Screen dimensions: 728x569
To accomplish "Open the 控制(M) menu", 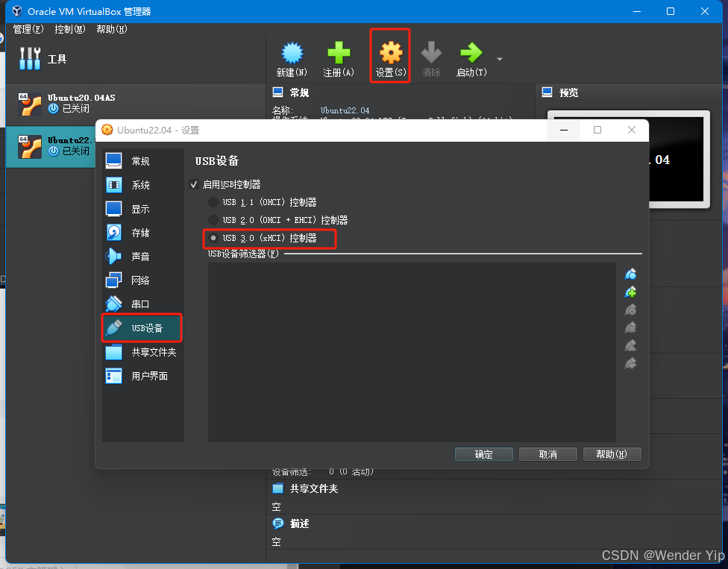I will pyautogui.click(x=69, y=29).
